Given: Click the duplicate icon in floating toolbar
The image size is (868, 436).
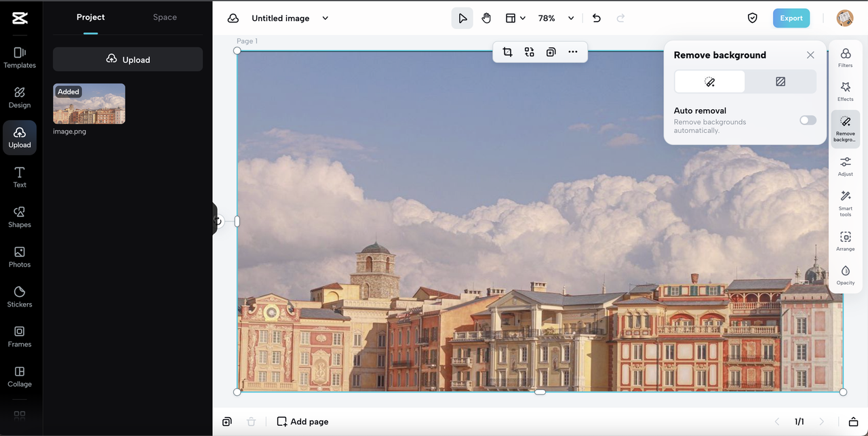Looking at the screenshot, I should [x=551, y=52].
